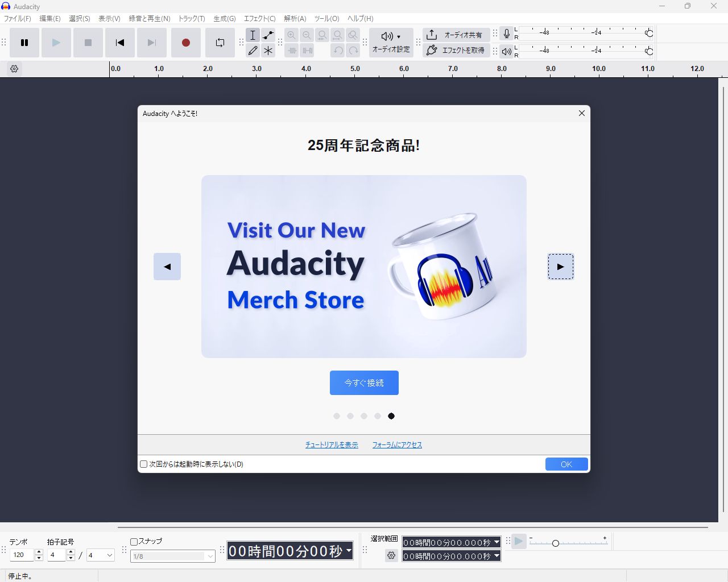Select the Multi-tool asterisk icon
The width and height of the screenshot is (728, 582).
(268, 51)
